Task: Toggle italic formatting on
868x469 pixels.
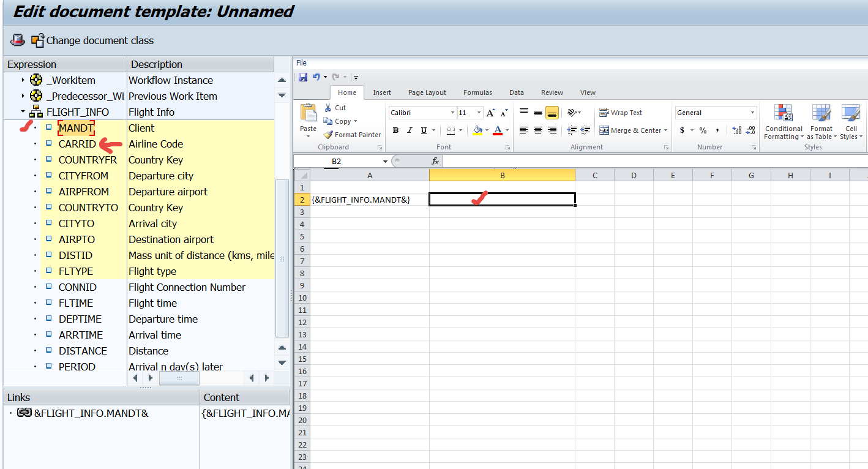Action: click(409, 130)
